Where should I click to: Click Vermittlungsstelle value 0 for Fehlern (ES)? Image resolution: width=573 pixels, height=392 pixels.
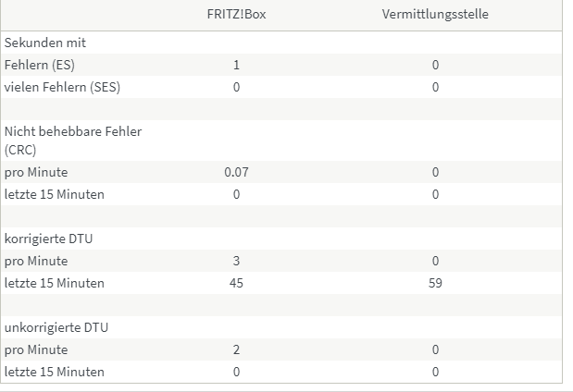click(x=435, y=65)
